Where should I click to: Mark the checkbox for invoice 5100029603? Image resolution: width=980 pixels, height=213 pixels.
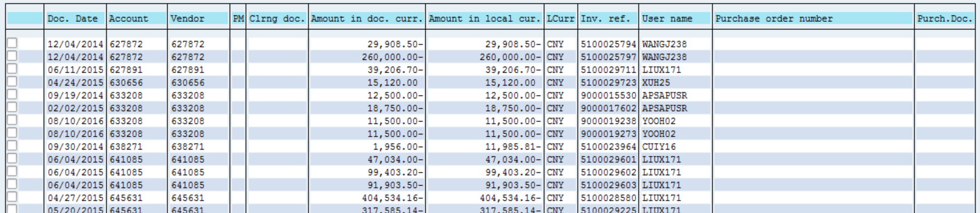point(12,184)
